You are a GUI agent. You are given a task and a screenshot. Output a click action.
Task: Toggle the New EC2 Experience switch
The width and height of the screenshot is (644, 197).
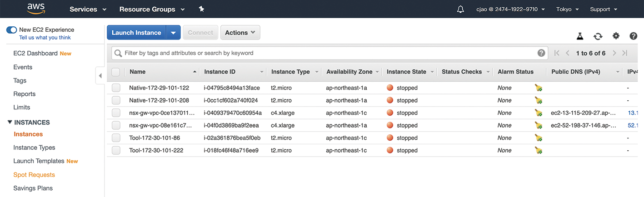coord(11,30)
